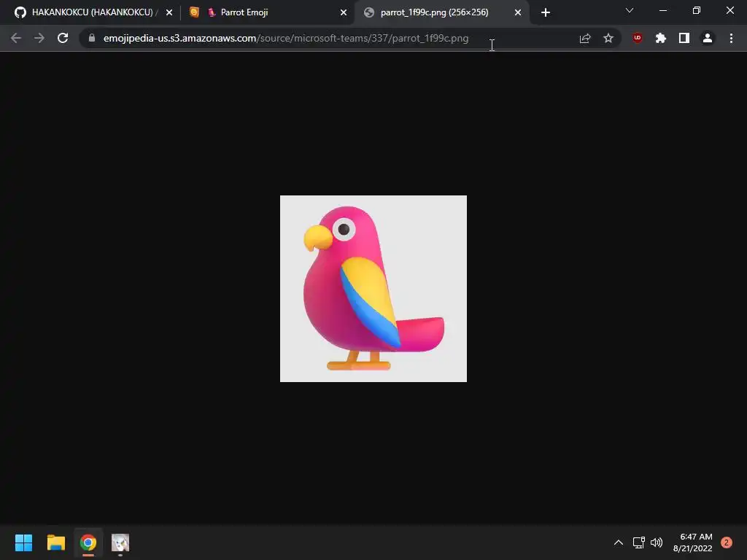Image resolution: width=747 pixels, height=560 pixels.
Task: Open the uBlock Origin extension
Action: 638,38
